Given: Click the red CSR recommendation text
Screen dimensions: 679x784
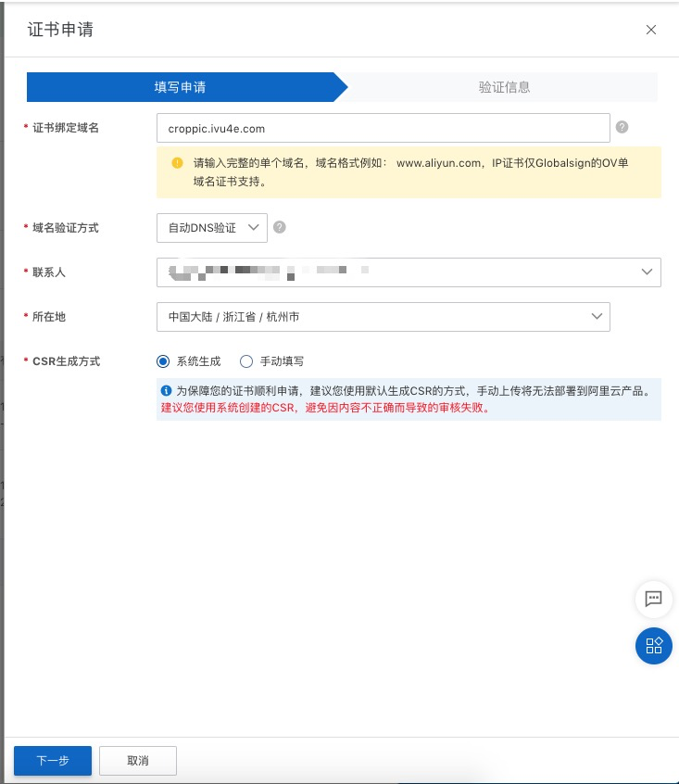Looking at the screenshot, I should point(325,408).
